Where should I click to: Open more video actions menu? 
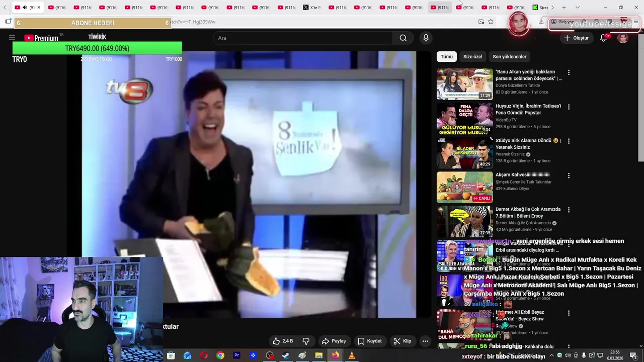coord(425,341)
